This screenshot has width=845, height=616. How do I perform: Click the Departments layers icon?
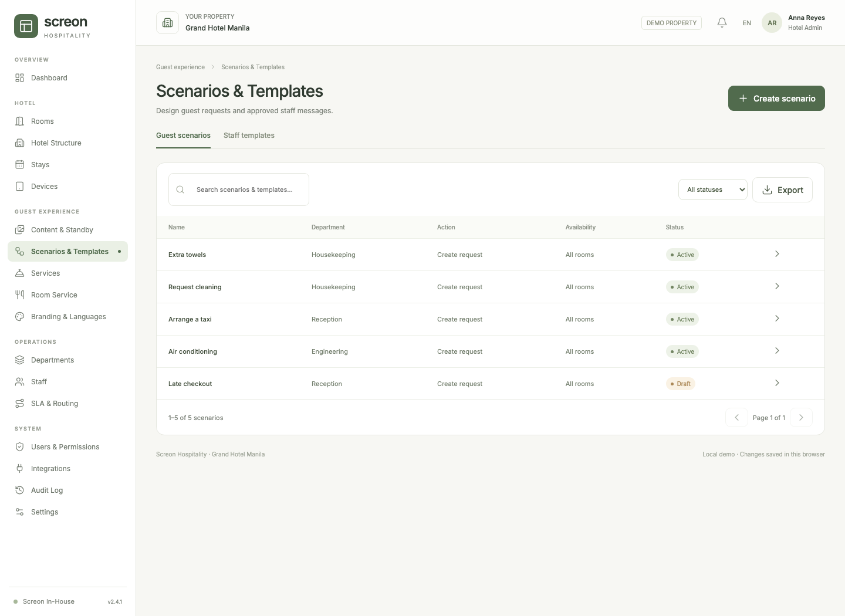click(19, 360)
